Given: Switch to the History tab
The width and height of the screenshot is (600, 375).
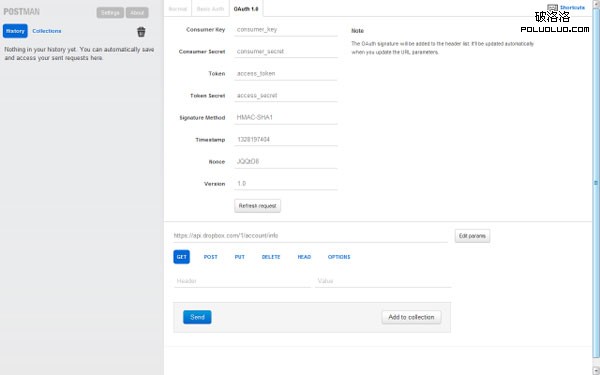Looking at the screenshot, I should pos(15,31).
